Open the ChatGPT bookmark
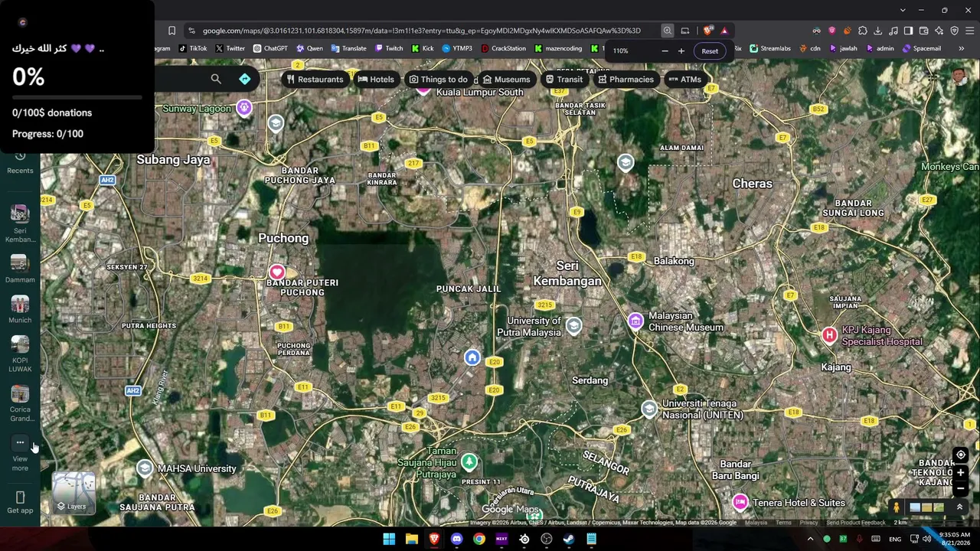 (x=270, y=48)
